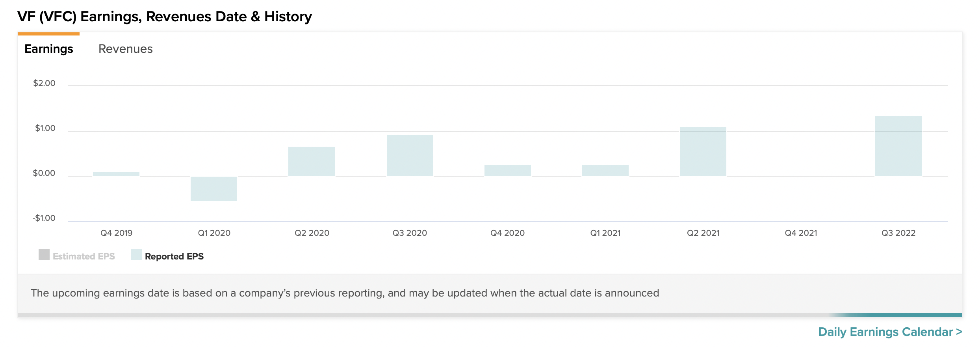Click the Q1 2020 axis label
The width and height of the screenshot is (980, 347).
tap(214, 233)
